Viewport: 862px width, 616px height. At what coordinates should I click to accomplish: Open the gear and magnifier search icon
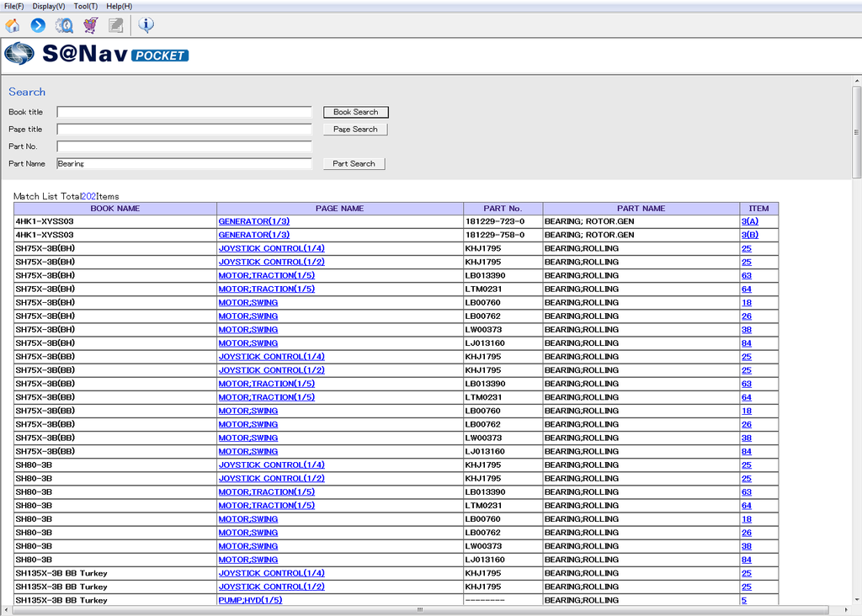coord(64,25)
